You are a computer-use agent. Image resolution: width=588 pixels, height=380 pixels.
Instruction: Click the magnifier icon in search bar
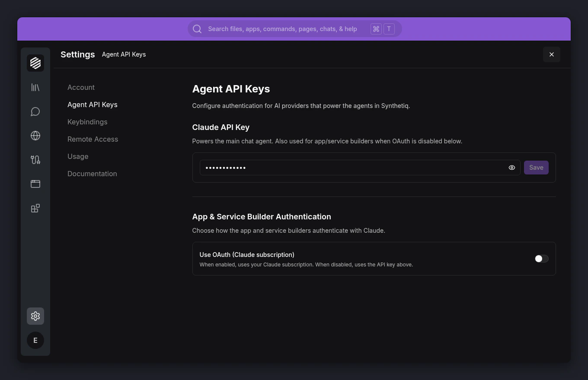(197, 29)
